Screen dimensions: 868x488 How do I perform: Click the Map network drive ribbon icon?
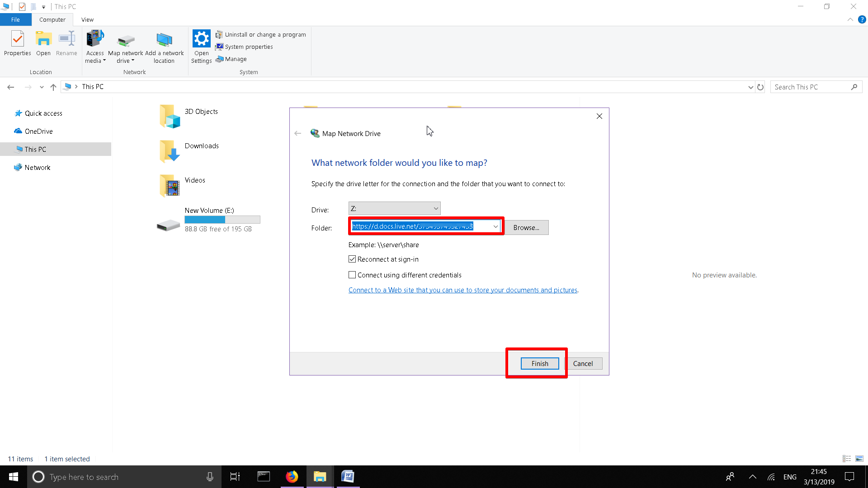point(126,42)
